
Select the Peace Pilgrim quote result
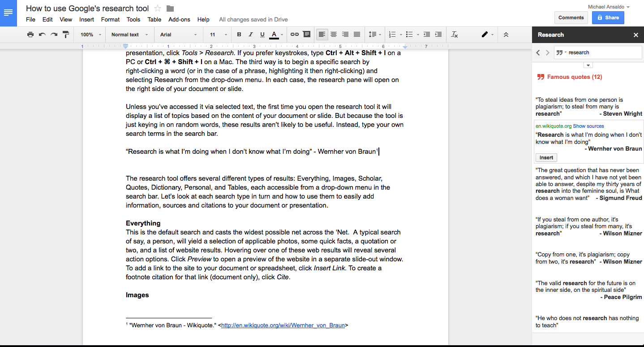coord(589,290)
